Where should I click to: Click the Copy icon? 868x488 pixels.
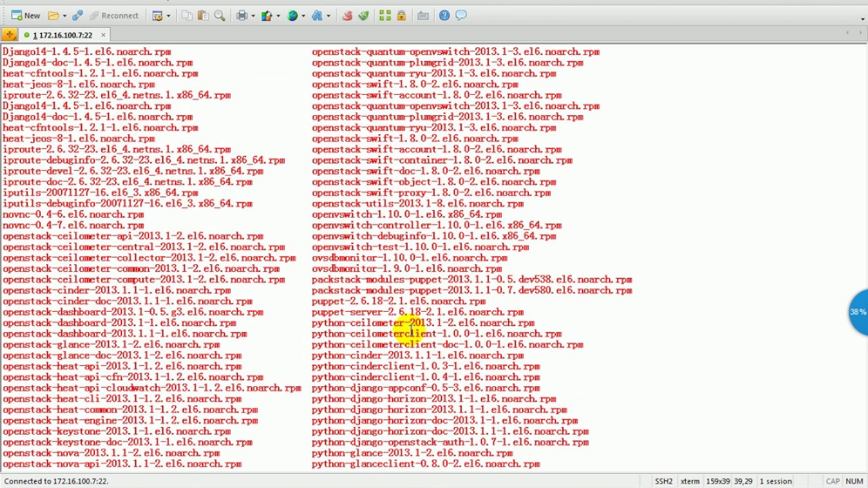tap(187, 15)
